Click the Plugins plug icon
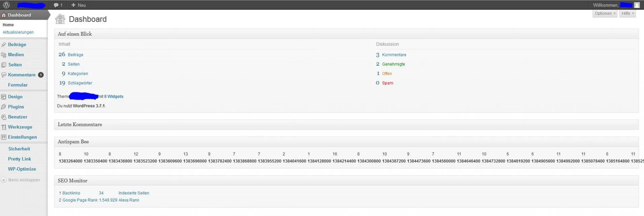Screen dimensions: 644x216 click(x=4, y=107)
